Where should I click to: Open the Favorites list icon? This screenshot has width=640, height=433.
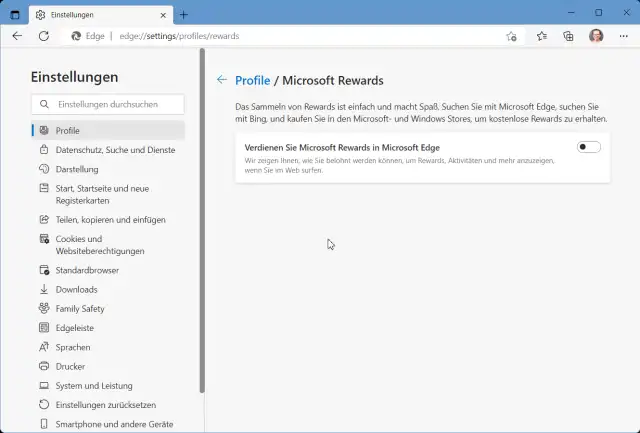(x=542, y=36)
